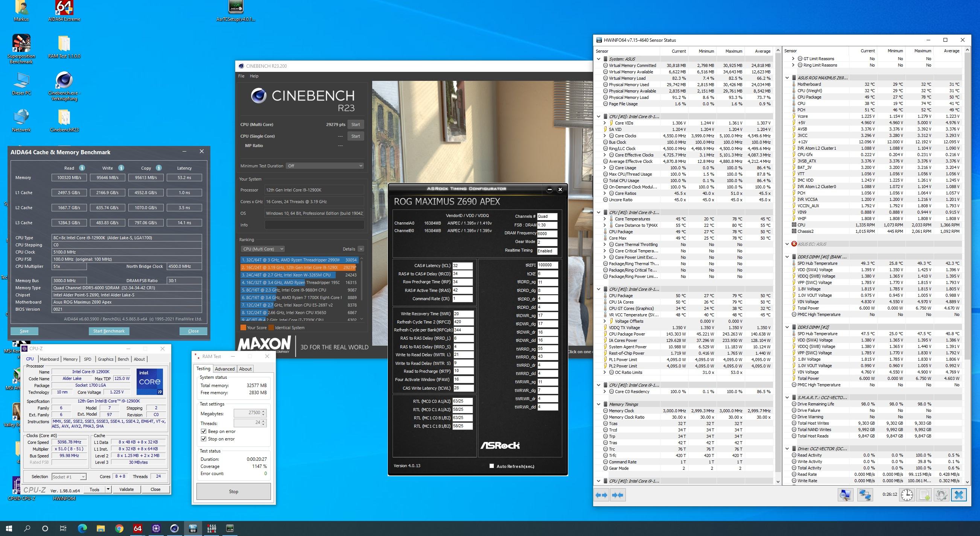The width and height of the screenshot is (980, 536).
Task: Open HWiNFO sensor settings gear icon
Action: (x=941, y=495)
